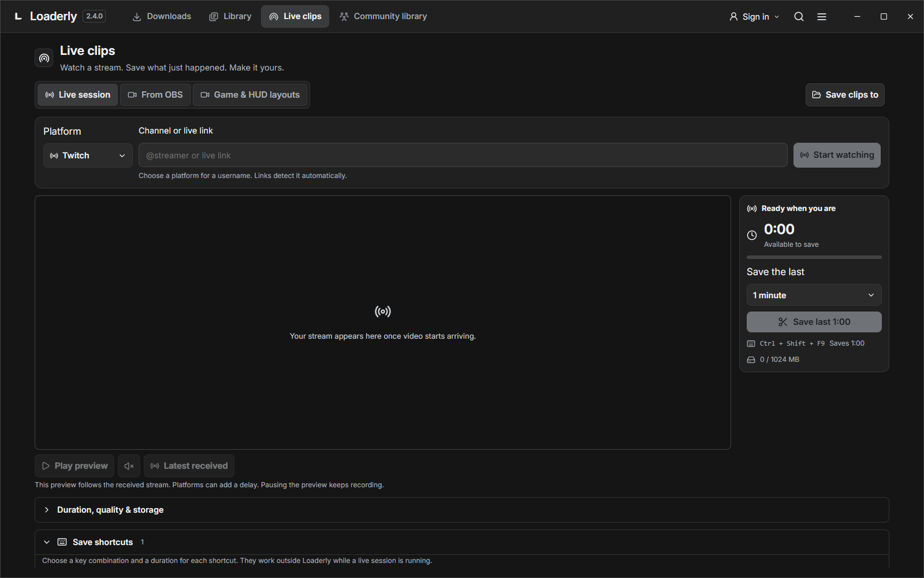
Task: Click the broadcast icon in the preview area
Action: tap(383, 312)
